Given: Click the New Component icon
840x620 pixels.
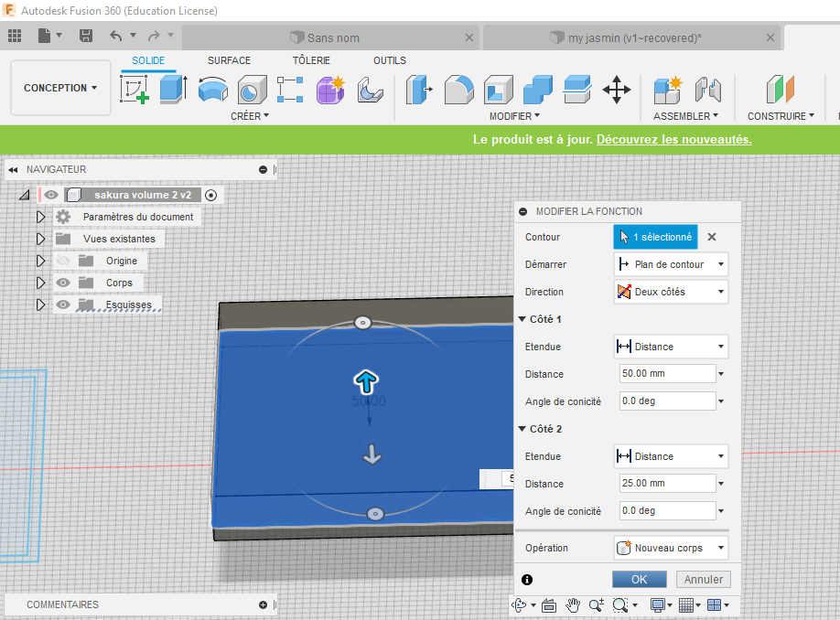Looking at the screenshot, I should (x=668, y=90).
